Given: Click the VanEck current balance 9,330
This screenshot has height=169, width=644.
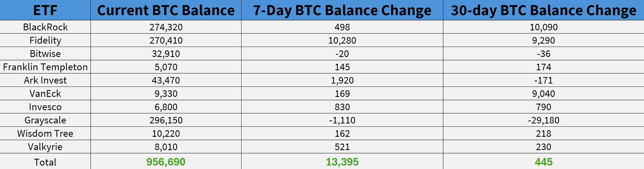Looking at the screenshot, I should point(166,94).
